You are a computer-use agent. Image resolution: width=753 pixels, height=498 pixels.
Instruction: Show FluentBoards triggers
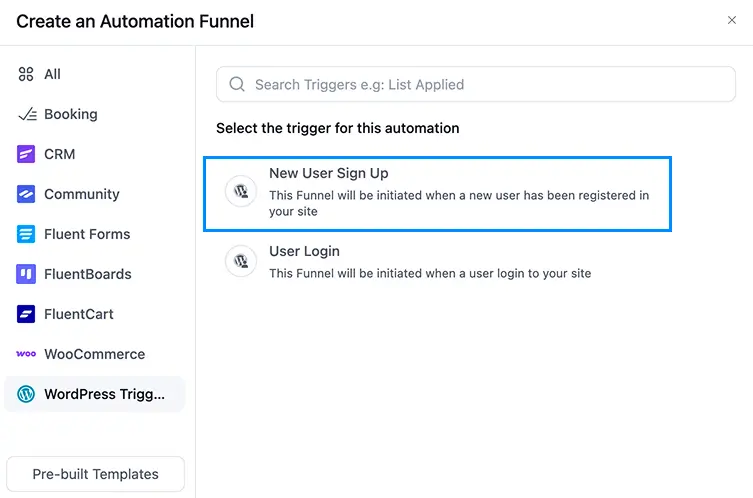tap(95, 274)
